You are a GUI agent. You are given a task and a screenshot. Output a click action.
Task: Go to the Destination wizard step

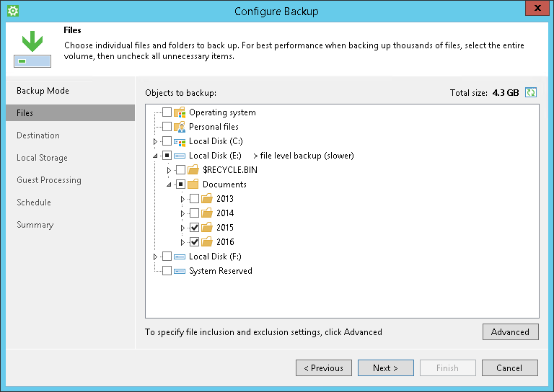(x=38, y=135)
